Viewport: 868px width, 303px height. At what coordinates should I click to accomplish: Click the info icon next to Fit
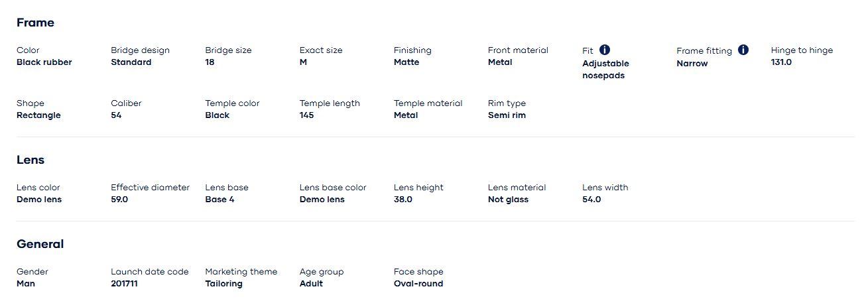[x=605, y=50]
